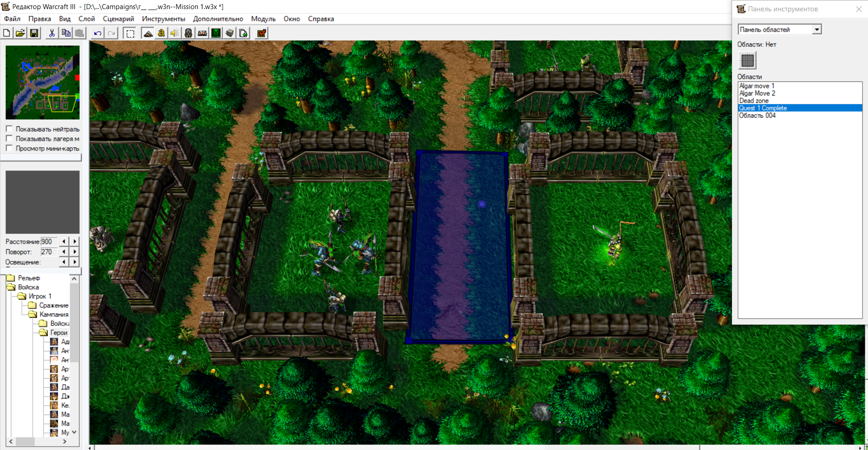Open the Панель областей dropdown
868x450 pixels.
tap(817, 30)
